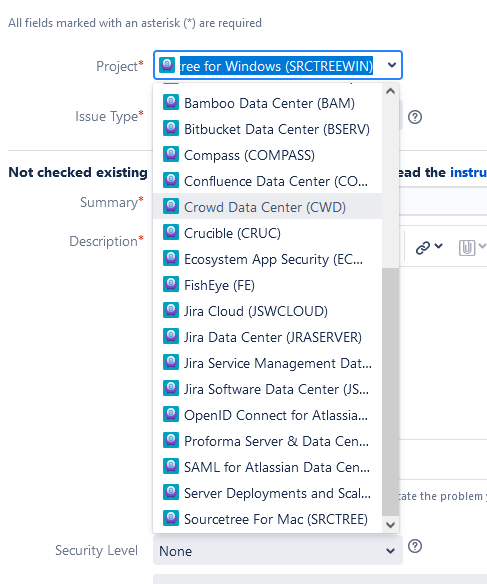Select OpenID Connect for Atlassian option

tap(267, 415)
